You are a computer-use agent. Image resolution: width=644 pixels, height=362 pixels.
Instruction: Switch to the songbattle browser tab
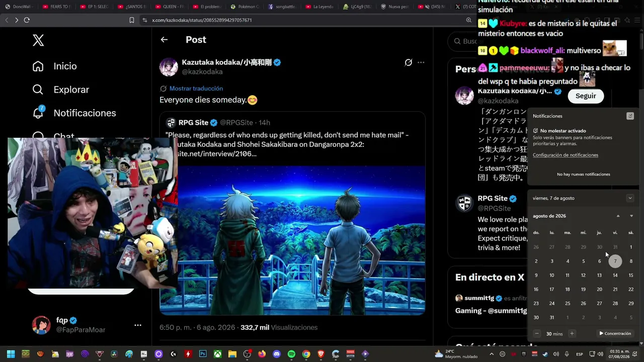pos(283,7)
